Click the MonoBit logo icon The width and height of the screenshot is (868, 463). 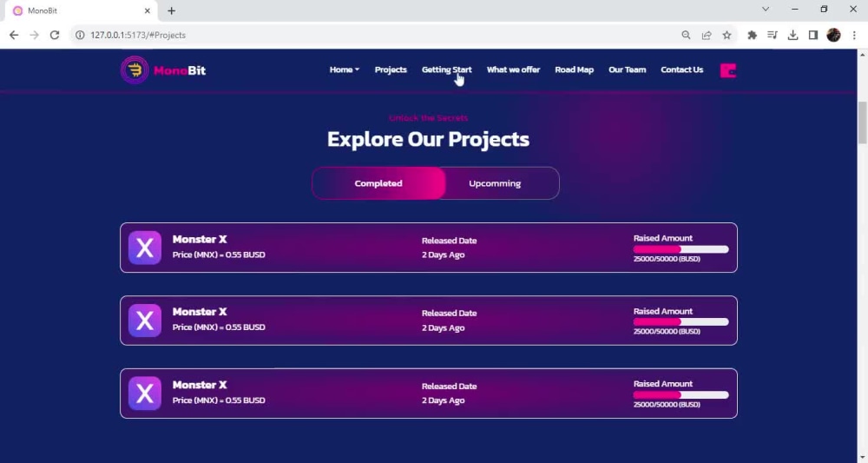tap(135, 69)
